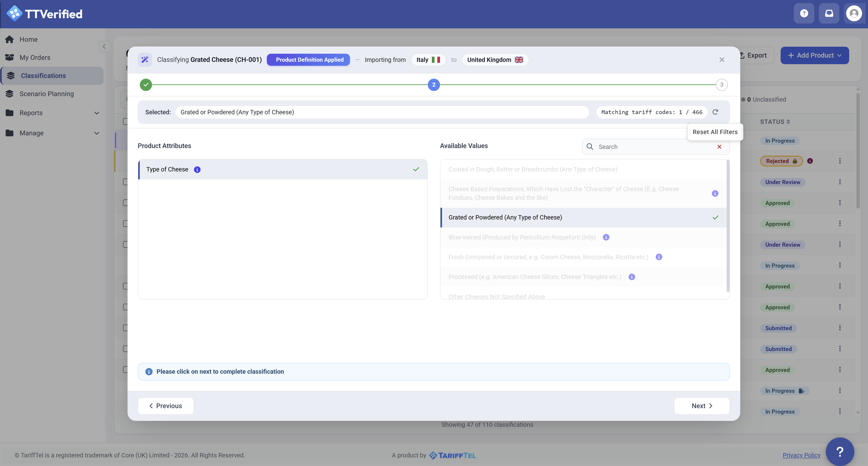Click the refresh matching tariff codes icon

[x=715, y=112]
